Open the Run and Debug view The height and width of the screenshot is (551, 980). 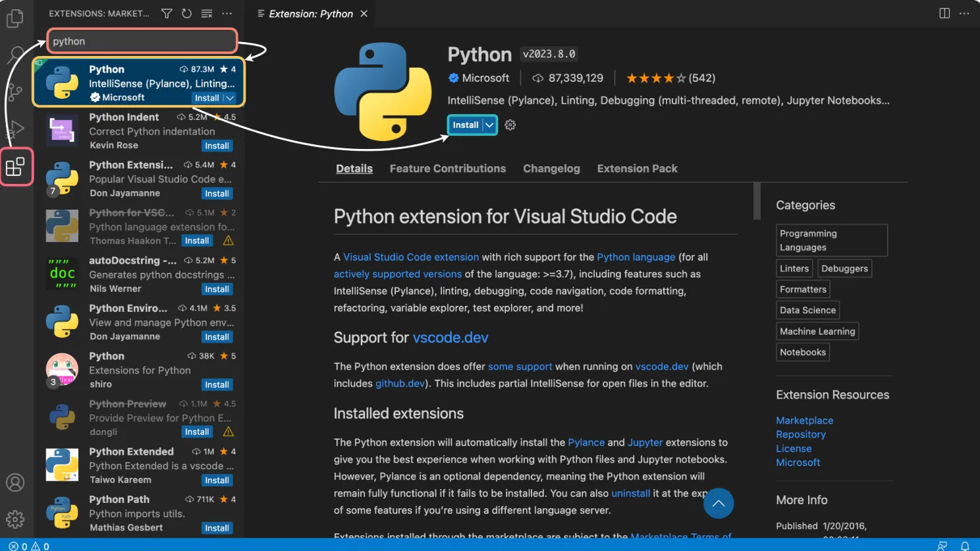(14, 130)
